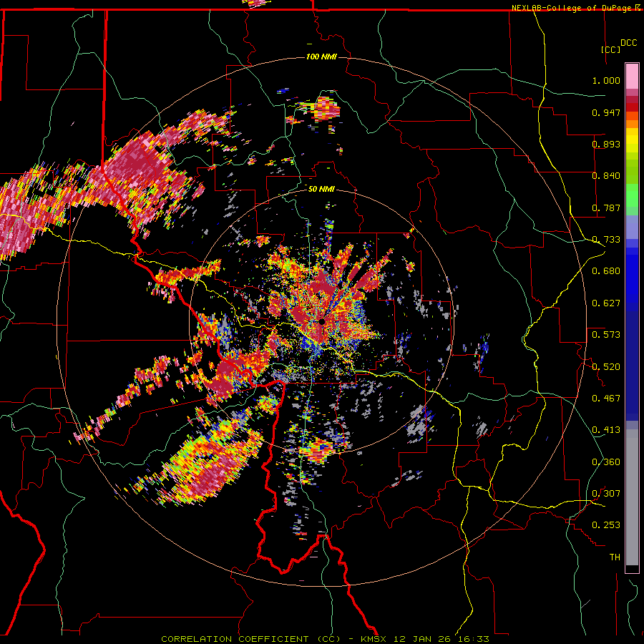Click the 0.413 scale value

point(606,430)
